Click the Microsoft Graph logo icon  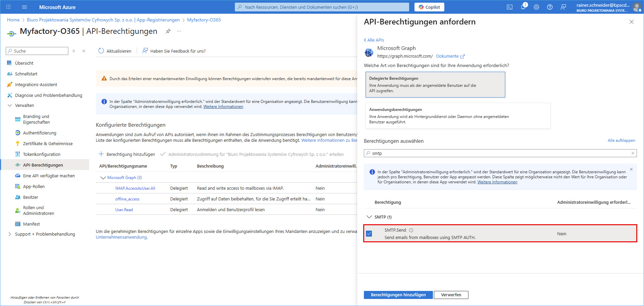tap(369, 52)
